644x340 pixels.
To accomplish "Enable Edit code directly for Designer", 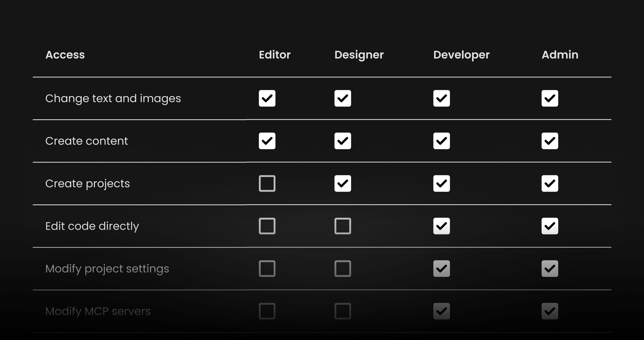I will click(343, 226).
